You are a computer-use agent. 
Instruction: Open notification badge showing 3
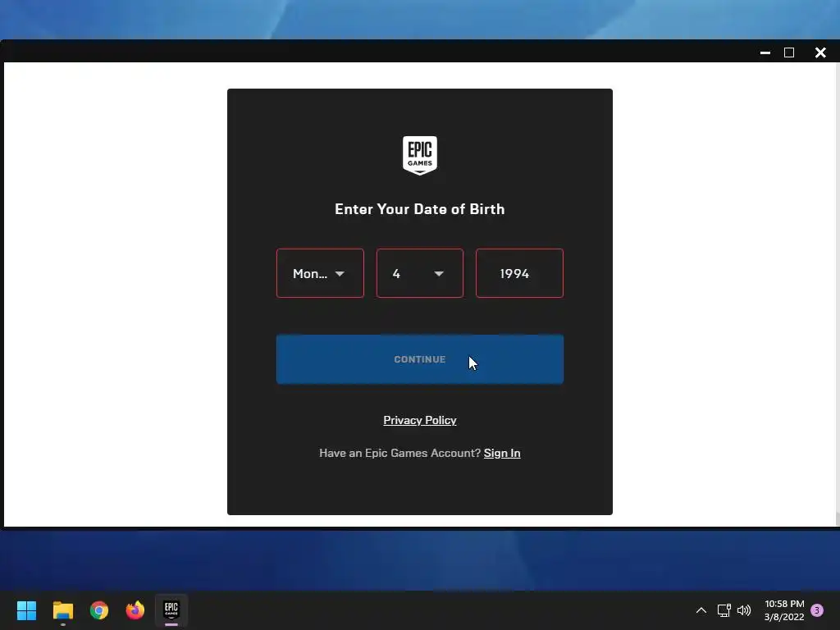pos(817,610)
